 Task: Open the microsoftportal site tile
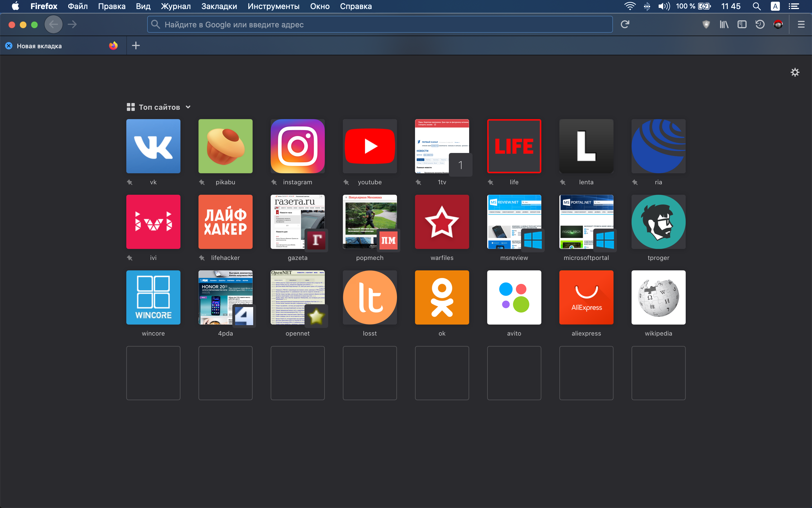586,222
